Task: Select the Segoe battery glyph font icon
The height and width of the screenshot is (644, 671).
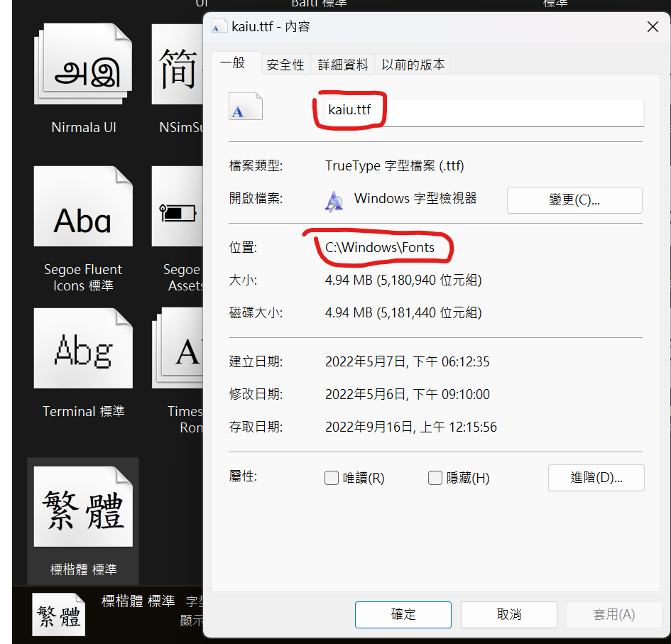Action: click(x=178, y=206)
